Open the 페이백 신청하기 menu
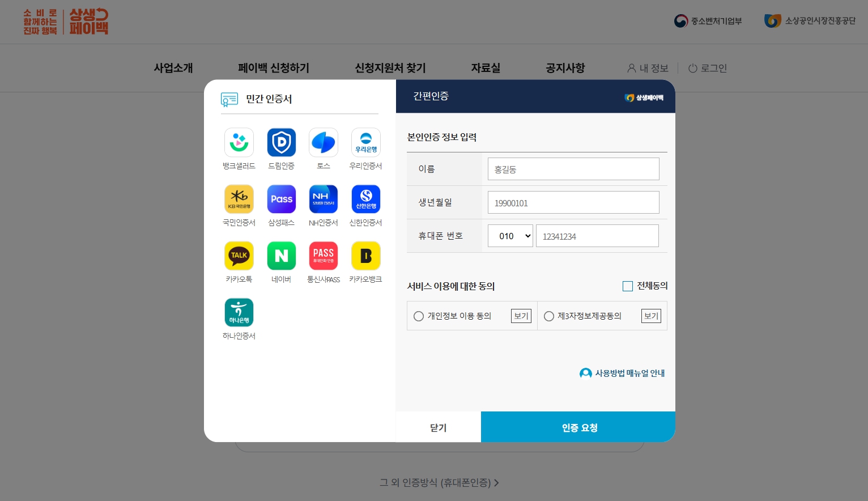 click(x=274, y=68)
